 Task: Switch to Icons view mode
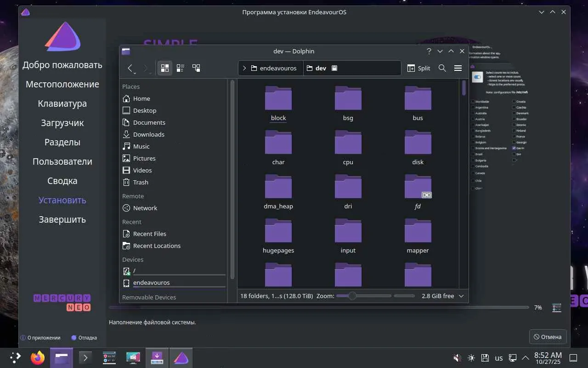[164, 68]
